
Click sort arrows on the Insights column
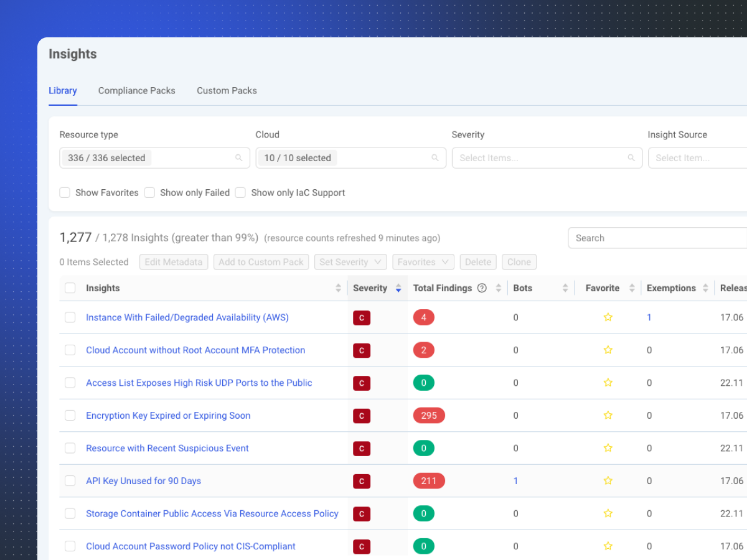coord(339,288)
